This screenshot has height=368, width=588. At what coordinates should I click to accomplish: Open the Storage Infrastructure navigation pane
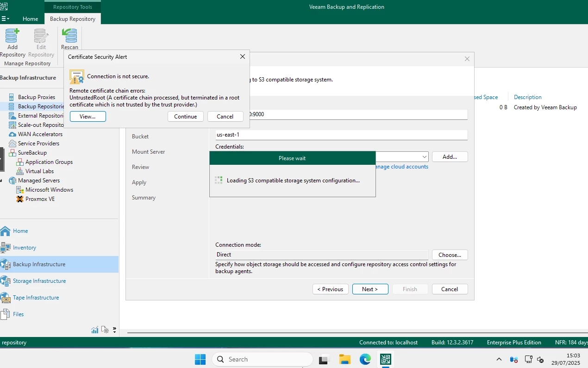point(59,281)
